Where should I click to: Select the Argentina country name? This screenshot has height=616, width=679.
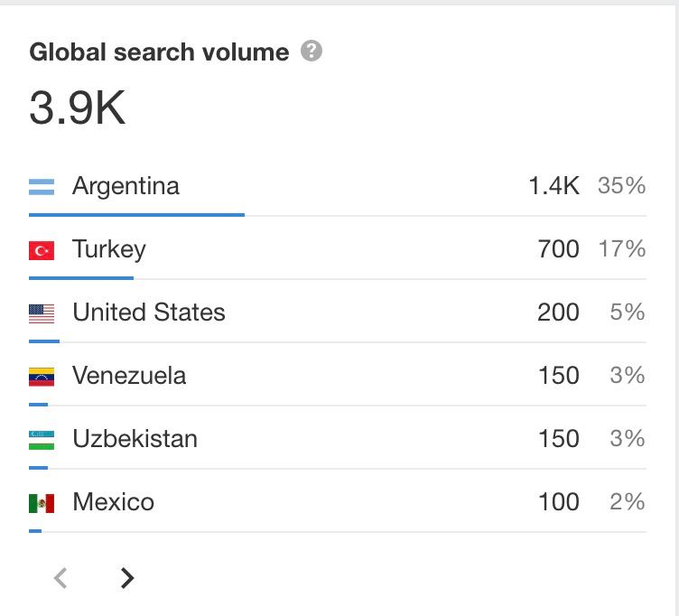coord(126,187)
